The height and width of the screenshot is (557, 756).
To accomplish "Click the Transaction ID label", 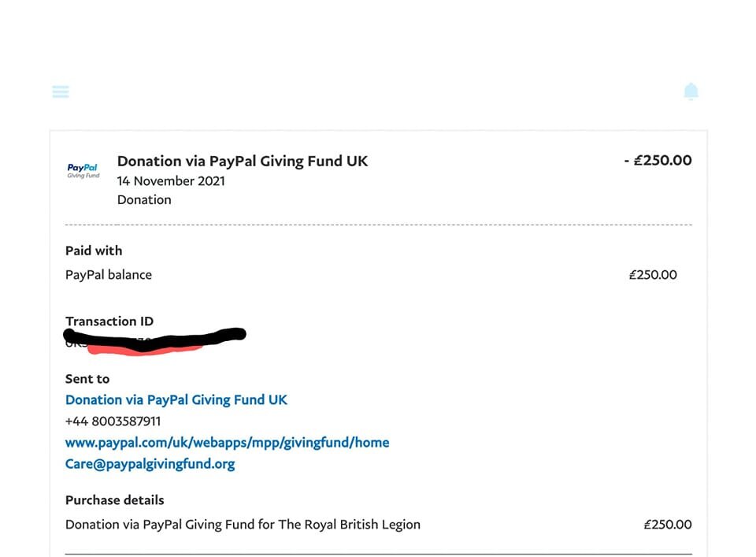I will point(109,321).
